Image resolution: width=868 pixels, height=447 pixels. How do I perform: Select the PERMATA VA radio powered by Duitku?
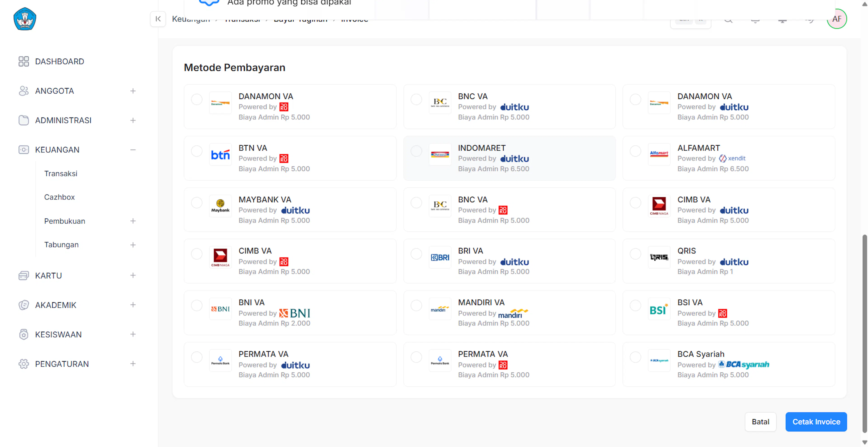coord(197,357)
